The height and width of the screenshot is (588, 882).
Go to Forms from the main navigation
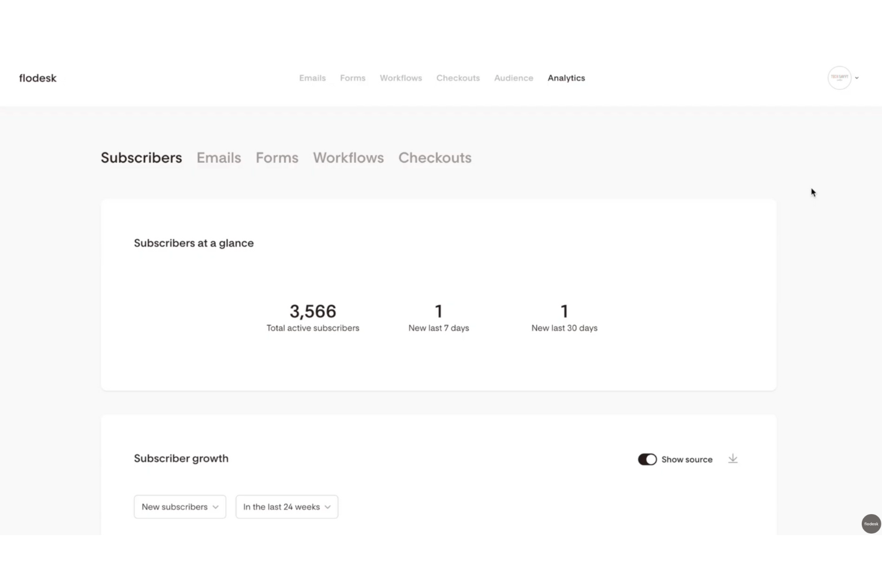[352, 77]
